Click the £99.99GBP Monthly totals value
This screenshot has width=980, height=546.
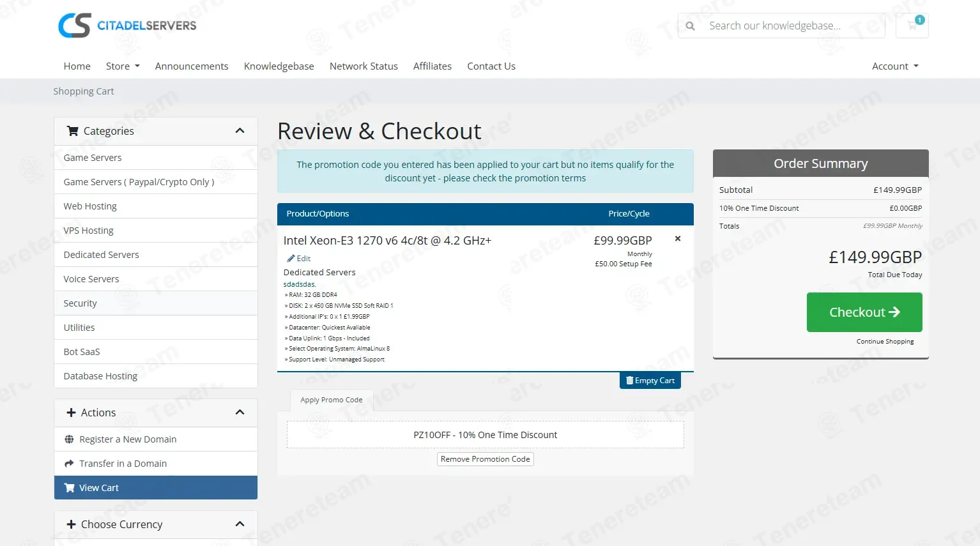click(893, 226)
